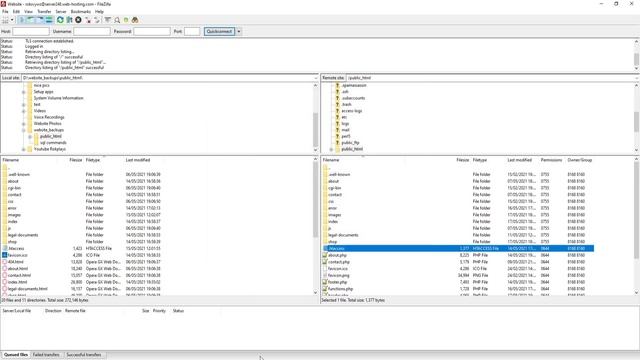Disconnect from the current server
The height and width of the screenshot is (360, 640).
pos(88,20)
